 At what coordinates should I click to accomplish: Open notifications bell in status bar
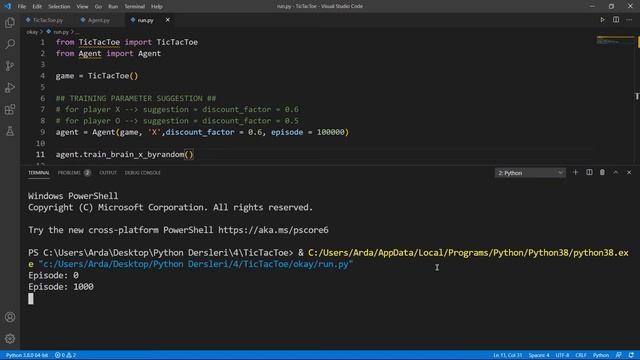[631, 355]
